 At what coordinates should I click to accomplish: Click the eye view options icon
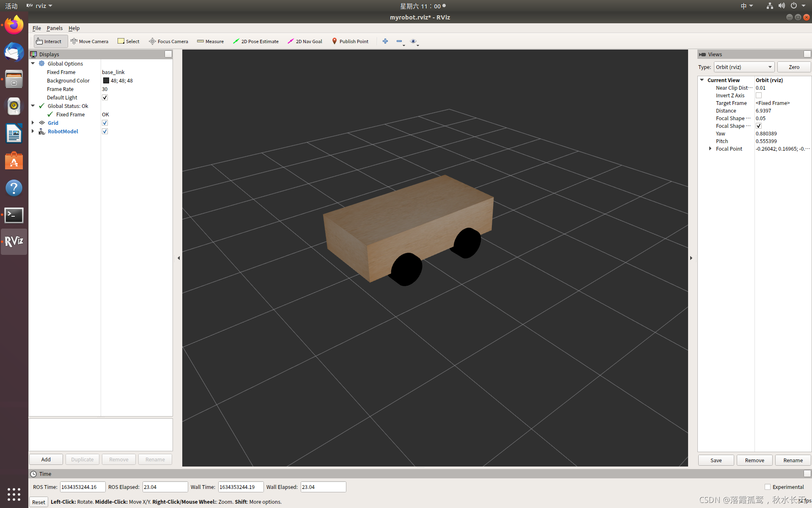point(413,41)
